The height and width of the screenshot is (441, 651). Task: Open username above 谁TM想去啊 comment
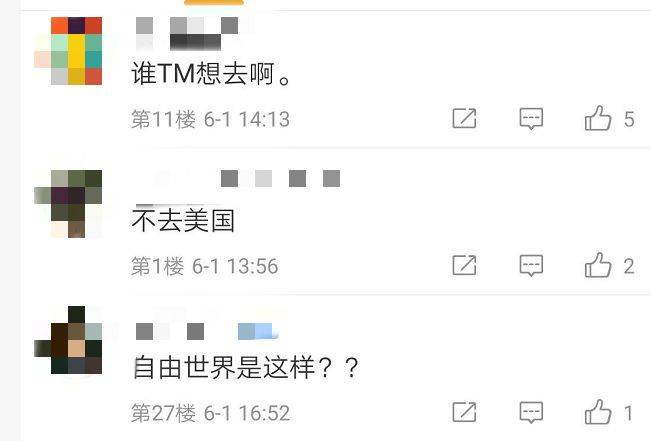pyautogui.click(x=187, y=34)
